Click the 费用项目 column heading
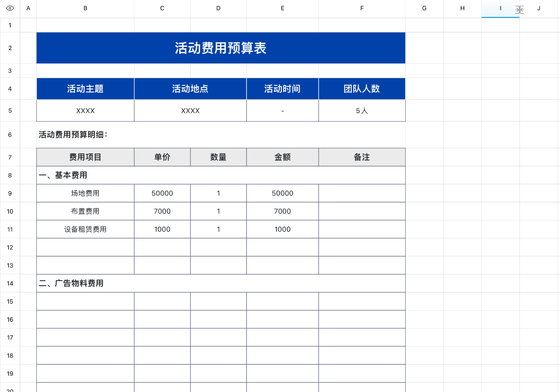Screen dimensions: 560x392 coord(85,157)
